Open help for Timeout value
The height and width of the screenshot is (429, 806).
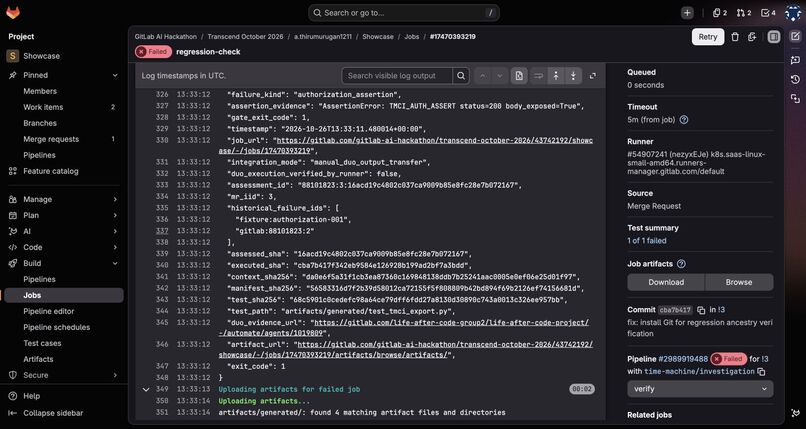click(684, 120)
